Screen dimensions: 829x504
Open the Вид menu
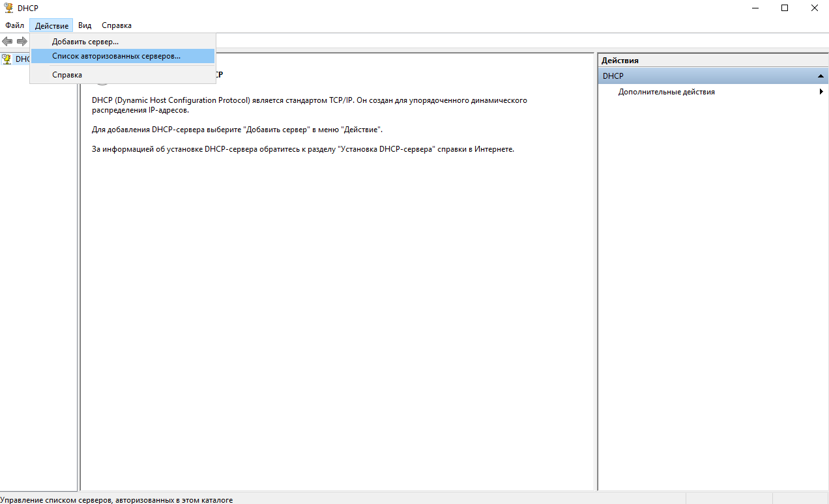[85, 25]
